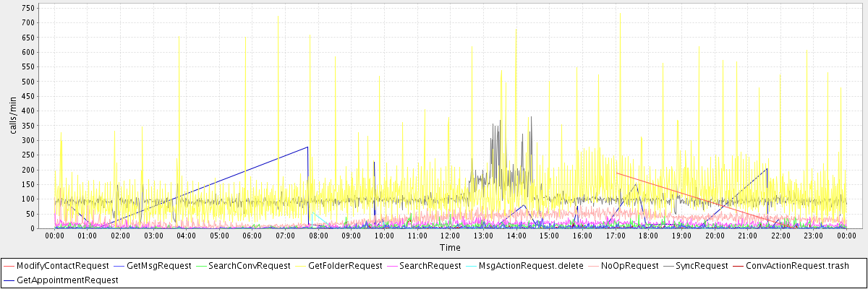Click the 17:00 marker on the x-axis

pos(615,236)
